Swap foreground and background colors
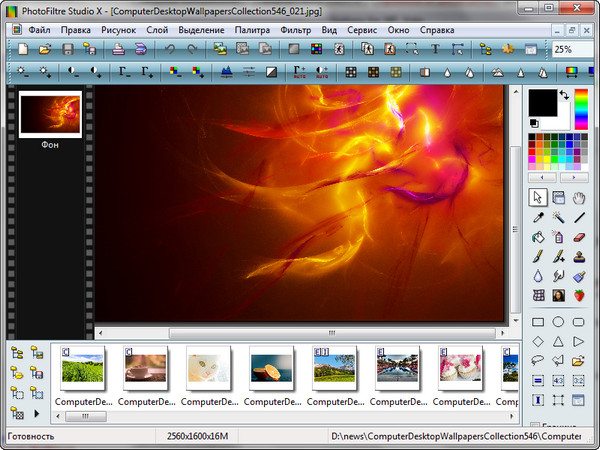Screen dimensions: 600x450 point(563,95)
